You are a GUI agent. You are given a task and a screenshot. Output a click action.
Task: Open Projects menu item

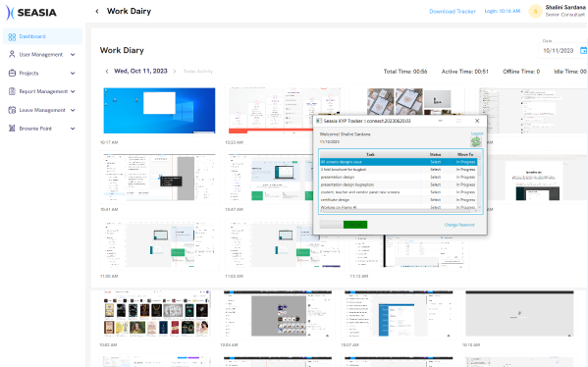coord(28,73)
